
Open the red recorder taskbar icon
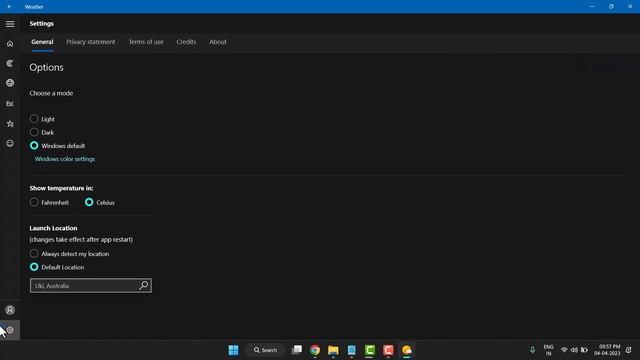point(388,350)
